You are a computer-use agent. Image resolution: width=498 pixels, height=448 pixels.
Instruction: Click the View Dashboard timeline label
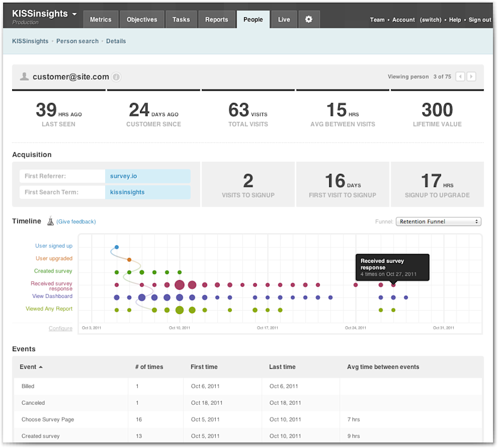click(52, 296)
